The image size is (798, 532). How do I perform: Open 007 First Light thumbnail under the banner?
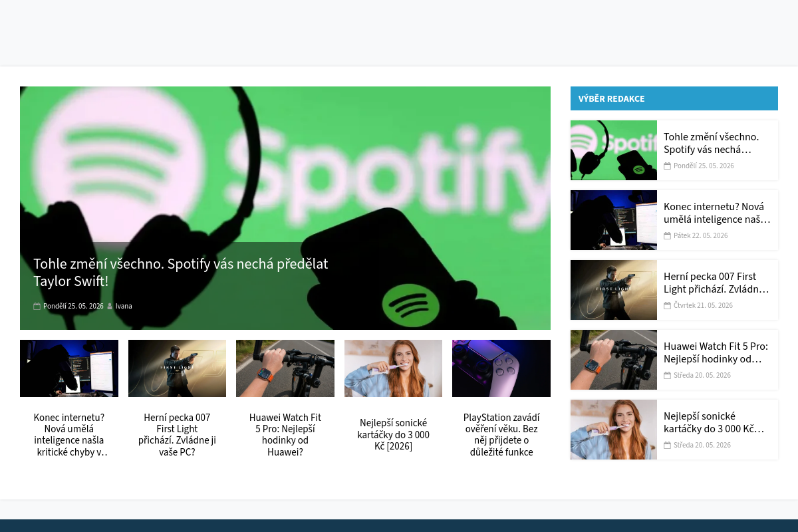[x=177, y=368]
